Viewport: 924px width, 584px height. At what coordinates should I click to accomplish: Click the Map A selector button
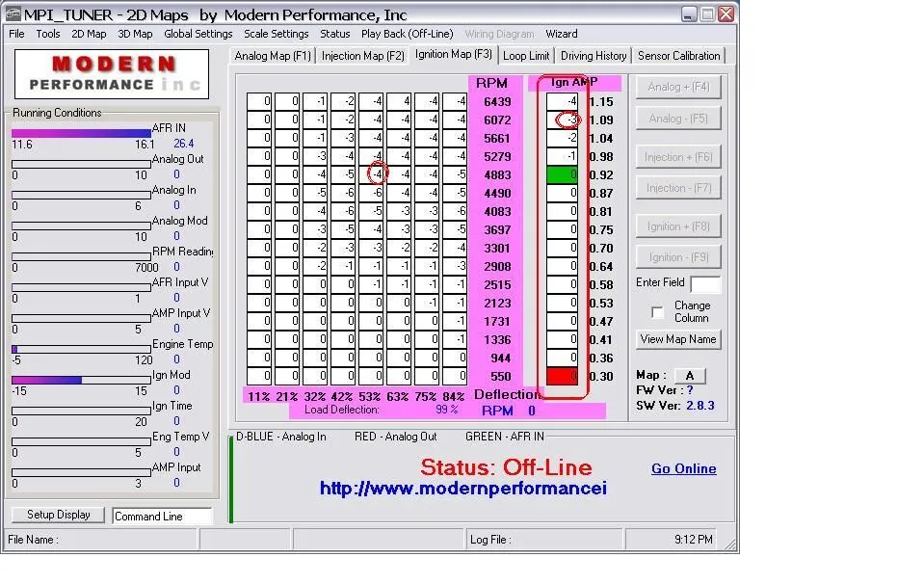tap(689, 376)
